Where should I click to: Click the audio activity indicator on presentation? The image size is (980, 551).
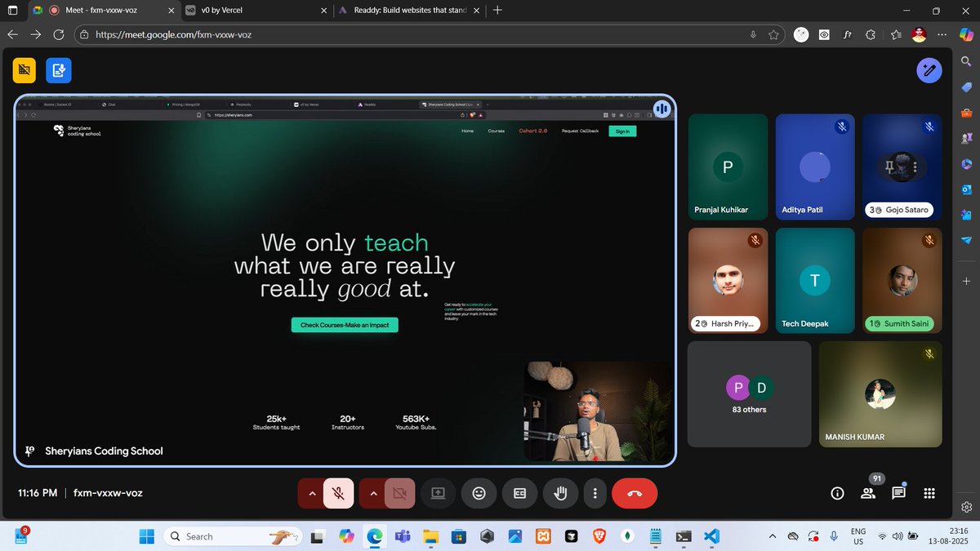(x=661, y=109)
